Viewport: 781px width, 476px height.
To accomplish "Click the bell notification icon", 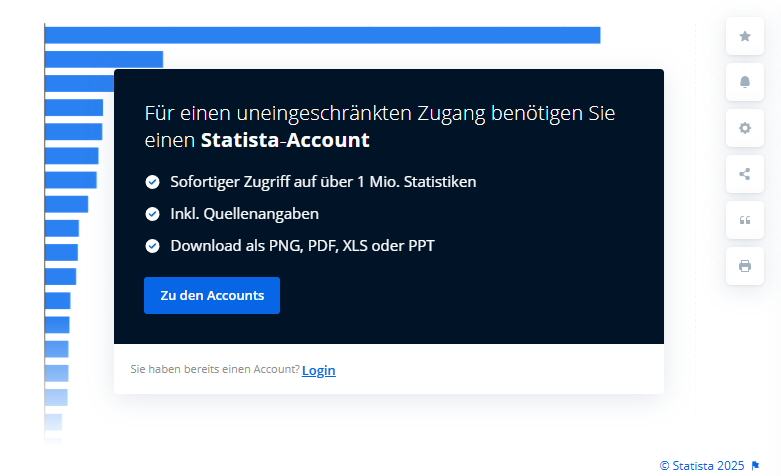I will tap(744, 82).
